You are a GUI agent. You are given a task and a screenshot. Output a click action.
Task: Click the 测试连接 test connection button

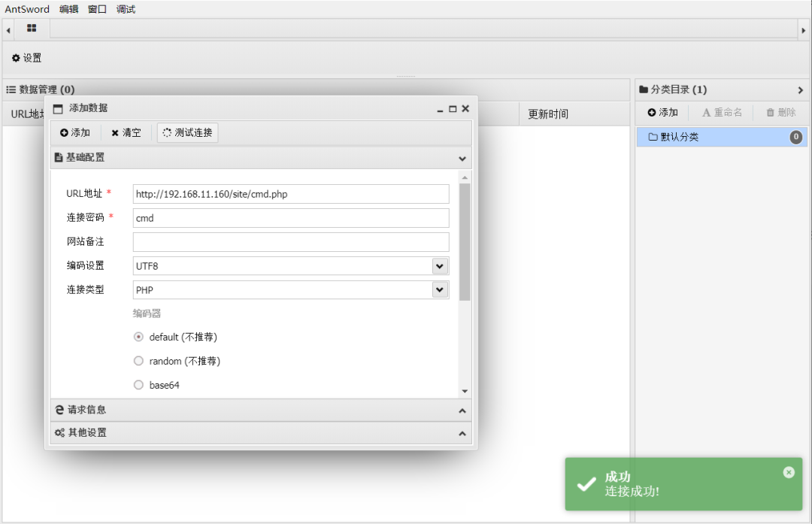coord(187,132)
